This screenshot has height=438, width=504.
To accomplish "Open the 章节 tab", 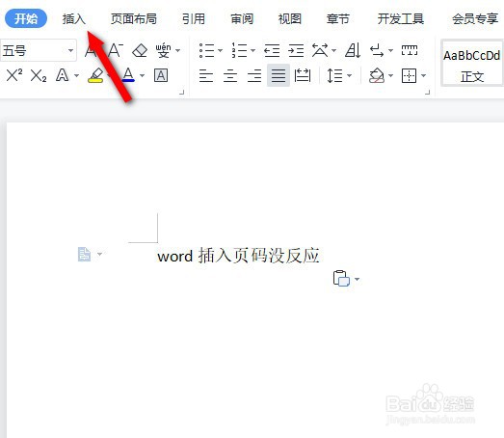I will pos(338,19).
